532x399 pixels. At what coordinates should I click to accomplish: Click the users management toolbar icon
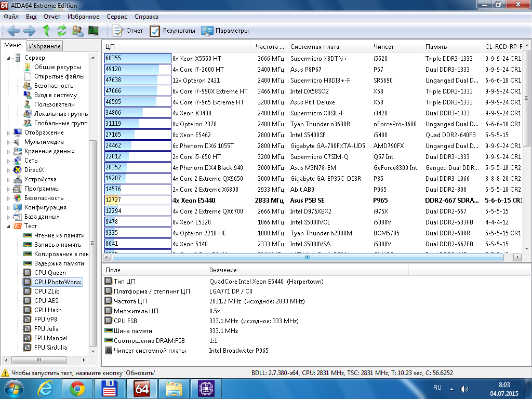coord(77,31)
